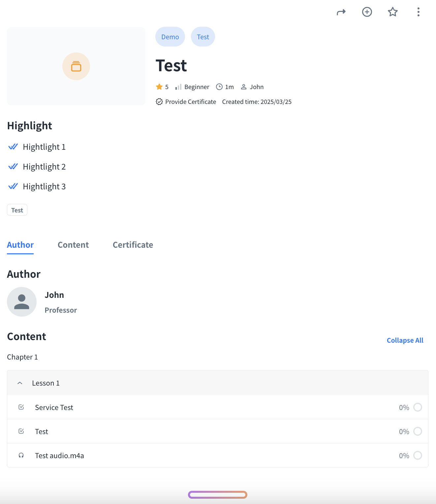Favorite the course with star icon
Image resolution: width=436 pixels, height=504 pixels.
pos(392,12)
